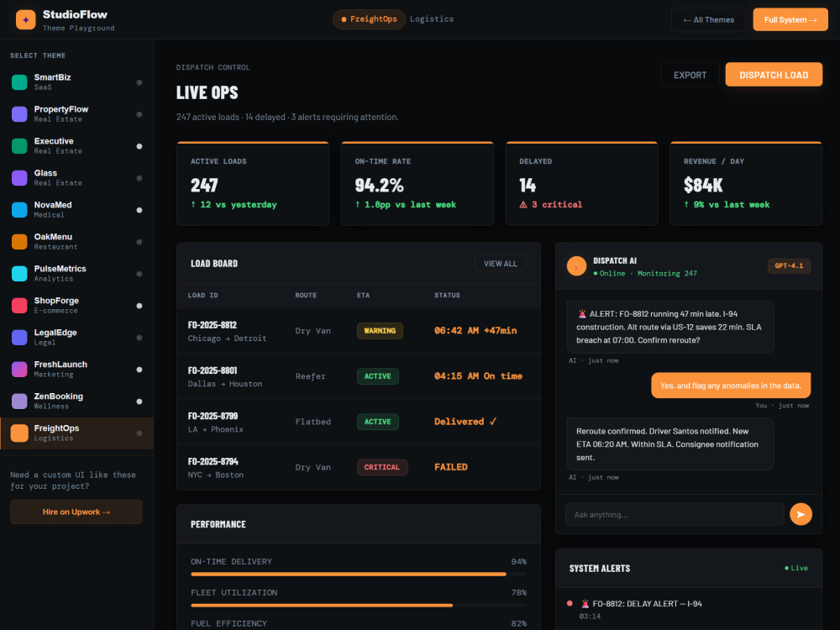Click the Ask anything input field
Screen dimensions: 840x630
(675, 514)
